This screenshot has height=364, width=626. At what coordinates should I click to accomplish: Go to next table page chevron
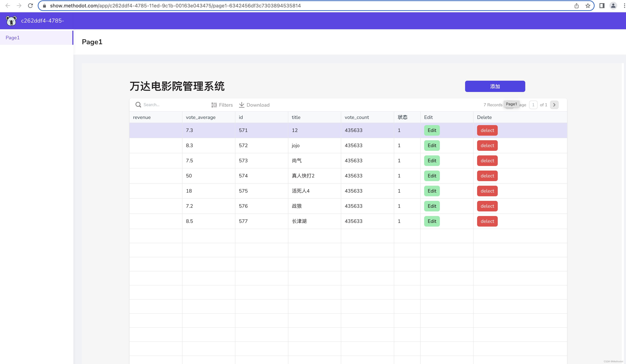click(554, 105)
